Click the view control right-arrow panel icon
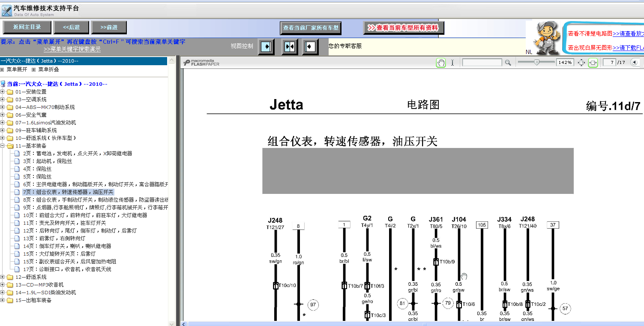The image size is (644, 326). click(x=266, y=46)
